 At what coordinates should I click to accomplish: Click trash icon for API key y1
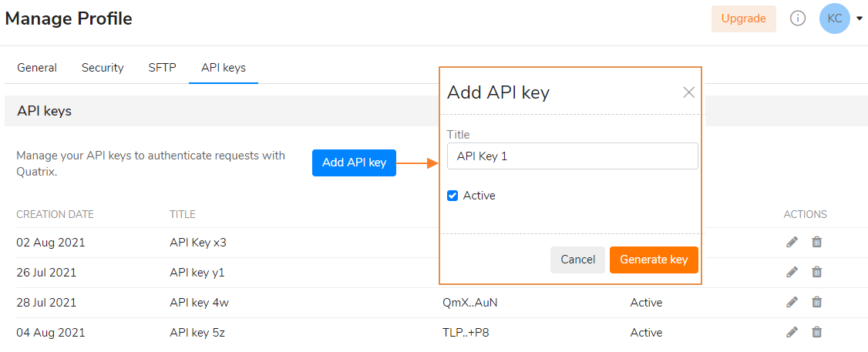816,272
